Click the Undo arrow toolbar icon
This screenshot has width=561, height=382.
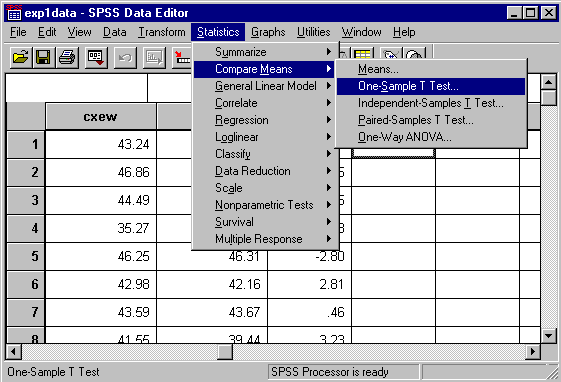click(125, 58)
